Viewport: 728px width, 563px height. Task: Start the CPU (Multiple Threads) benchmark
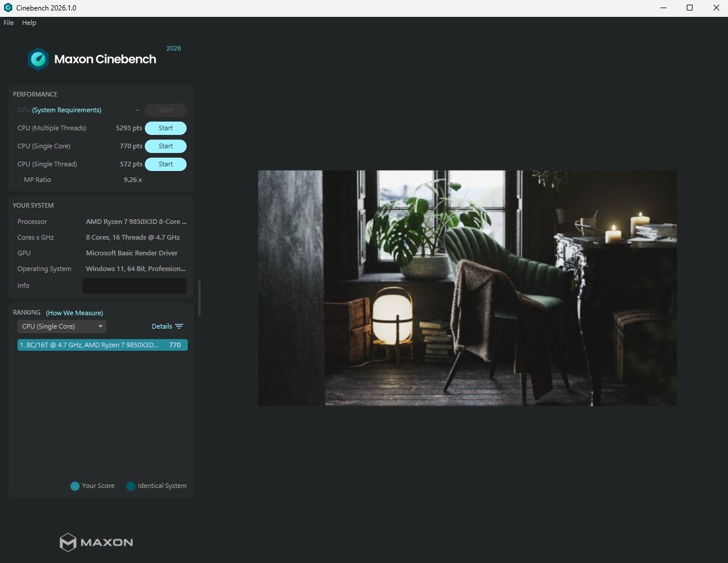[x=166, y=128]
